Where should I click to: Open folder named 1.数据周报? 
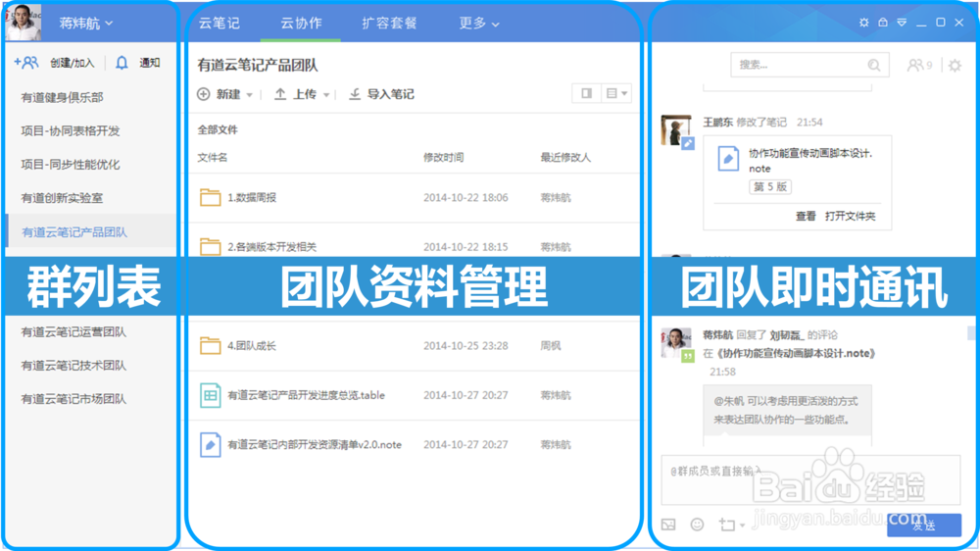pos(252,198)
